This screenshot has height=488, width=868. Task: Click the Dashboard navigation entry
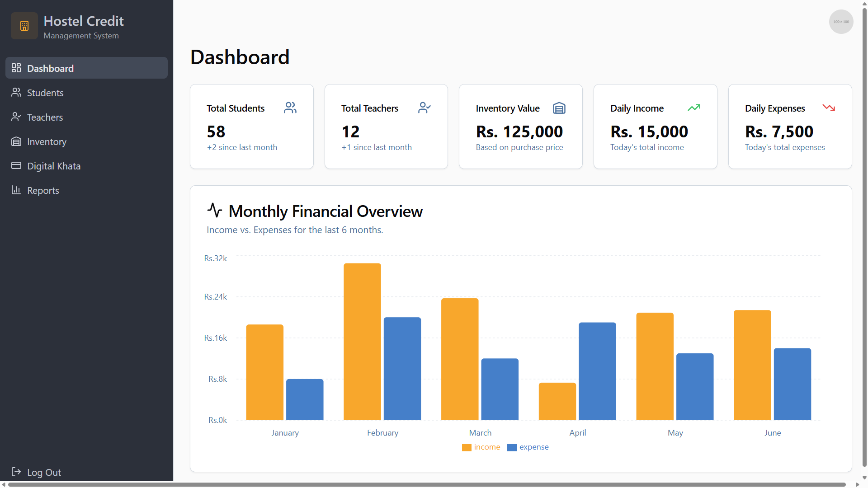tap(50, 68)
